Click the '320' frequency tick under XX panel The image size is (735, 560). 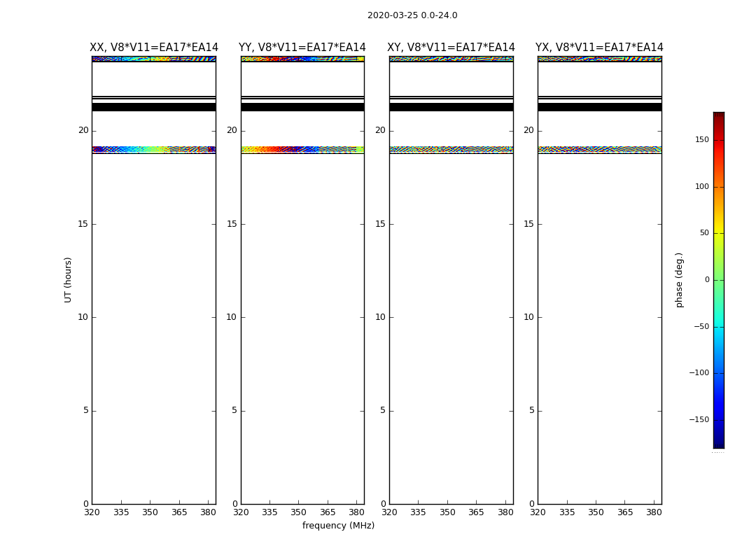tap(92, 512)
